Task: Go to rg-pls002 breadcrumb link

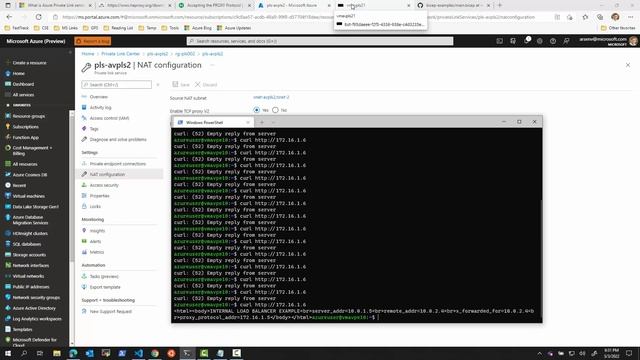Action: pos(185,54)
